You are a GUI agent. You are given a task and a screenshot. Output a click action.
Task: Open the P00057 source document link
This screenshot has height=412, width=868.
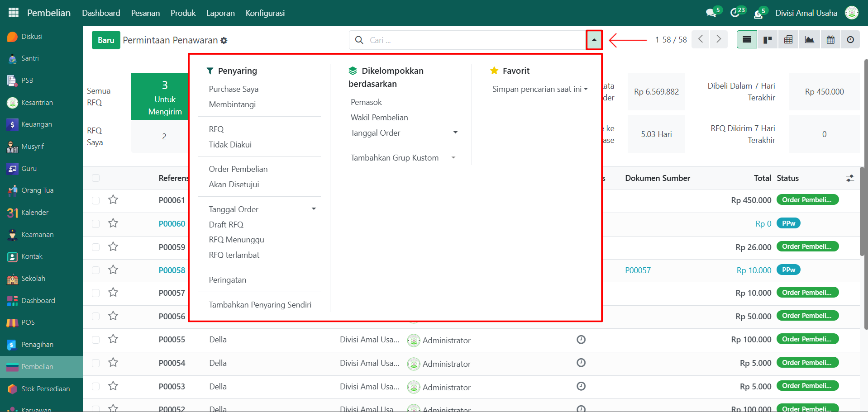pos(638,270)
